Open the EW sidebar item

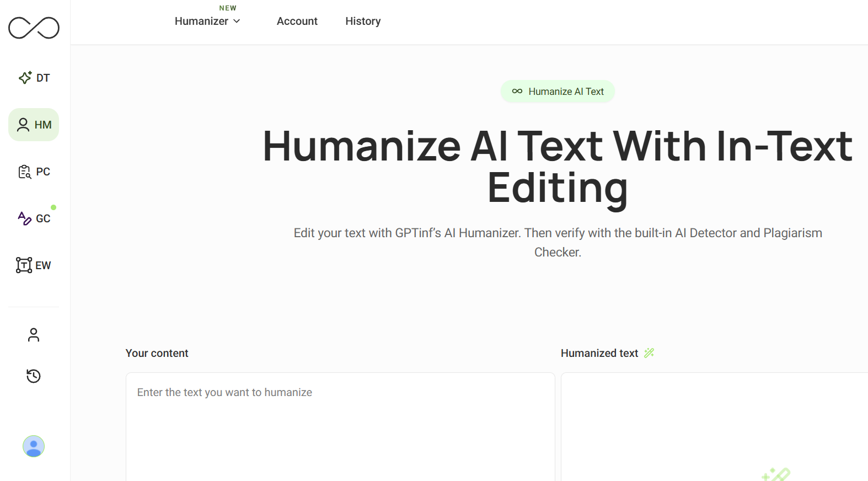(x=34, y=265)
